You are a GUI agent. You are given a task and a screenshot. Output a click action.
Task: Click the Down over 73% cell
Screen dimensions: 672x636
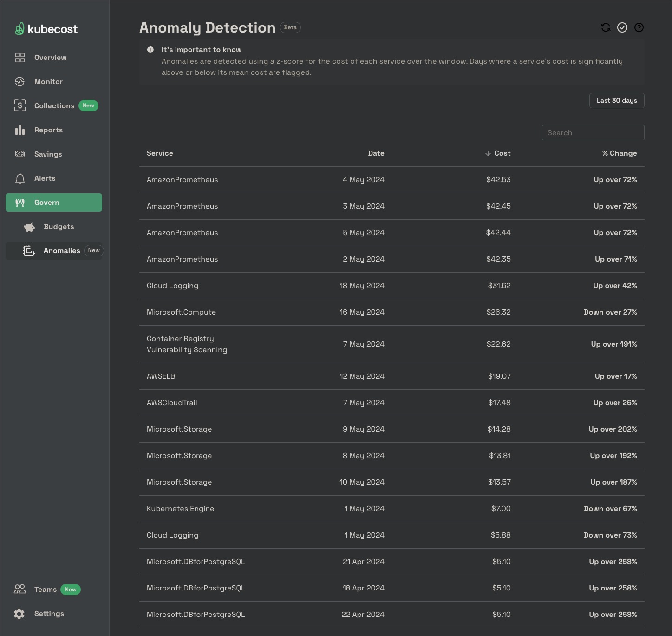tap(610, 535)
